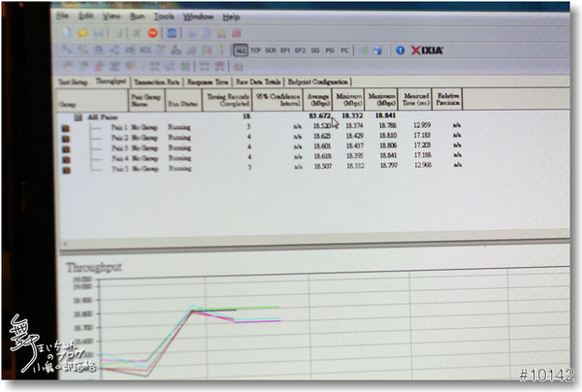
Task: Open the Edit menu
Action: [85, 16]
